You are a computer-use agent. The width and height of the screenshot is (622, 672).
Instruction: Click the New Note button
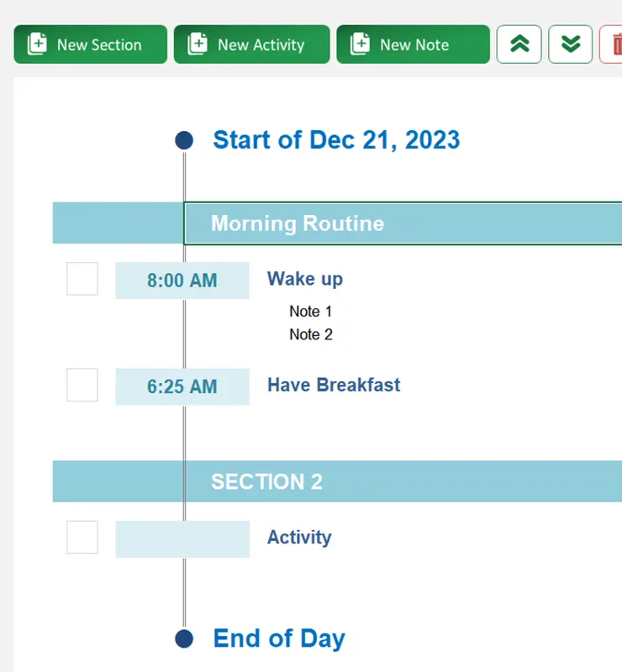(x=413, y=45)
